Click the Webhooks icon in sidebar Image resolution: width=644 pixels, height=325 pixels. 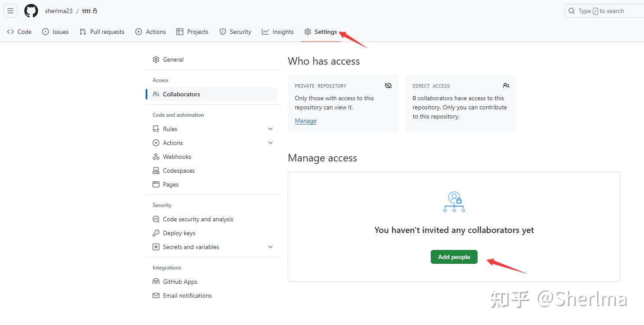(156, 157)
